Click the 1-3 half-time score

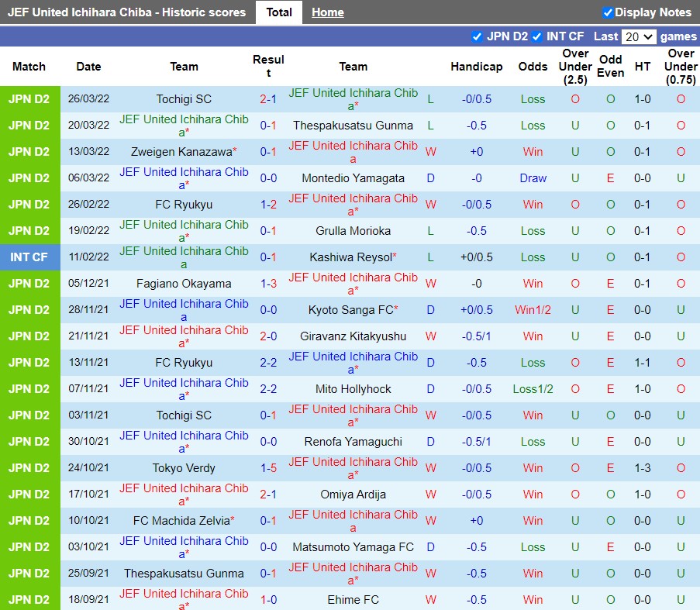pyautogui.click(x=643, y=467)
